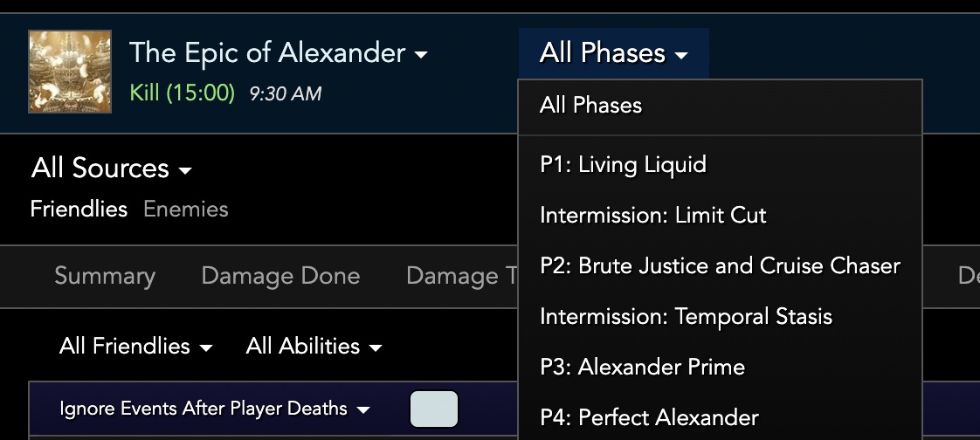
Task: Select Intermission: Limit Cut phase
Action: (x=720, y=216)
